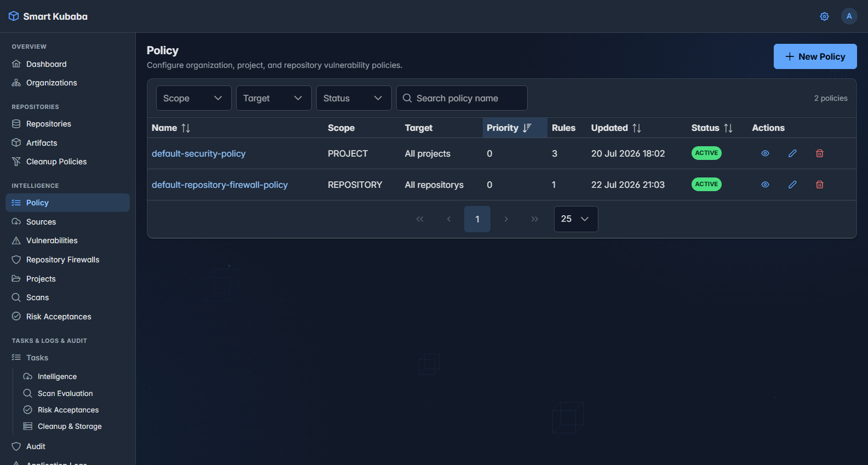Open the Status filter dropdown
Image resolution: width=868 pixels, height=465 pixels.
354,98
